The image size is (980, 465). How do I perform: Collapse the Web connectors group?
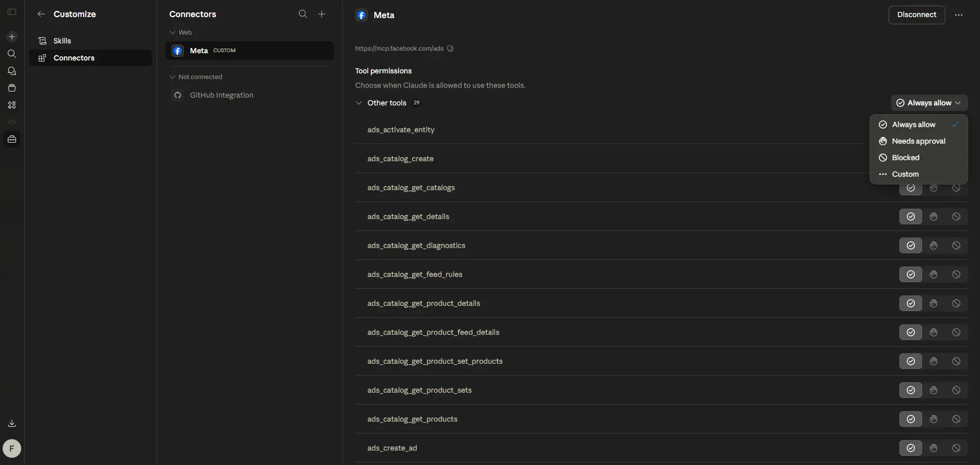[172, 33]
